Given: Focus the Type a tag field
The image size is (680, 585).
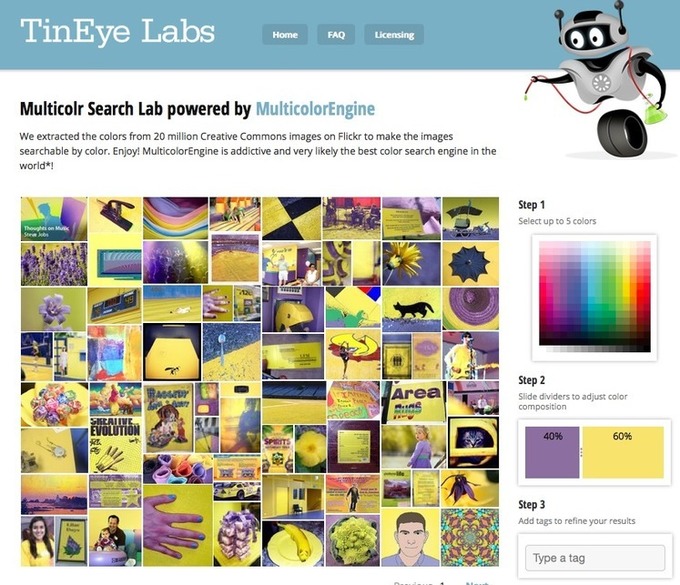Looking at the screenshot, I should click(595, 558).
